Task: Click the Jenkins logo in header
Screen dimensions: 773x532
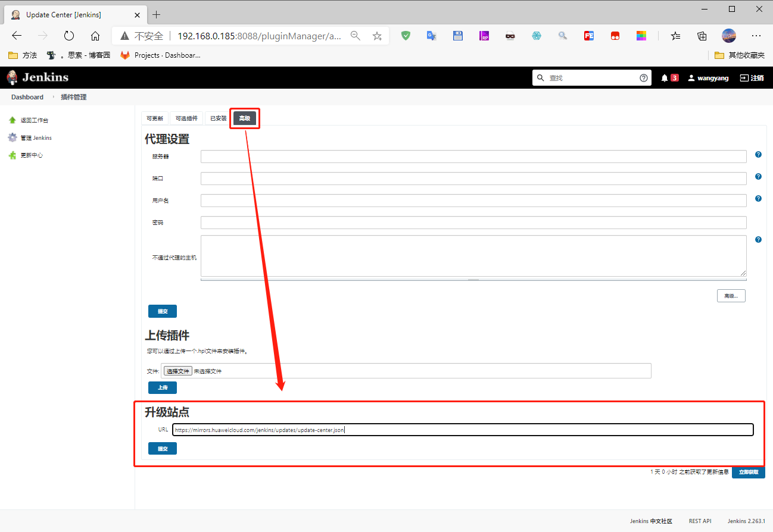Action: 38,77
